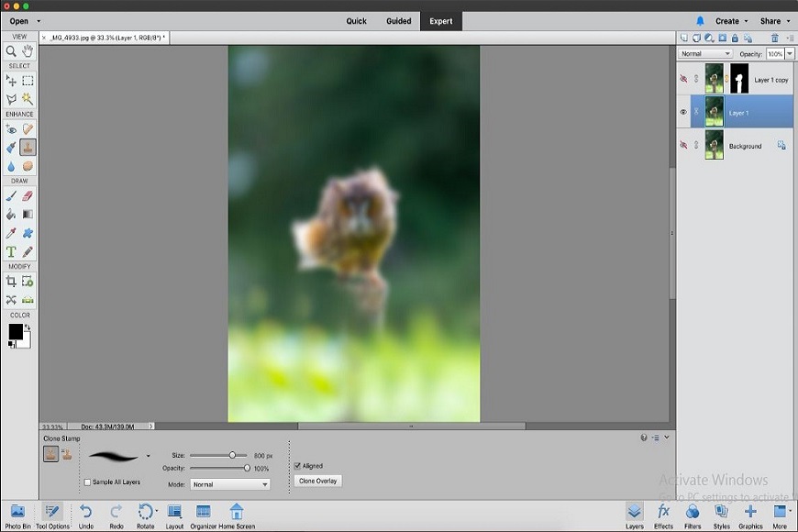
Task: Select the Magic Wand selection tool
Action: coord(28,98)
